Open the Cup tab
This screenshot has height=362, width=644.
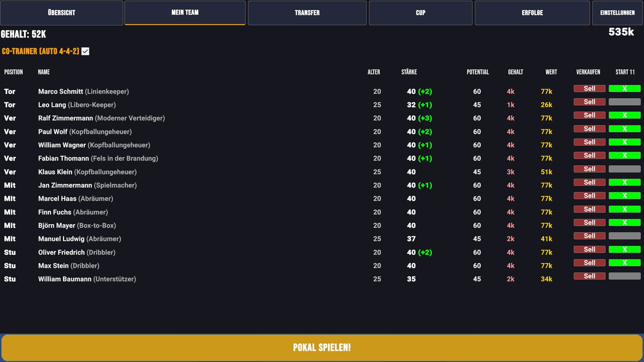(x=421, y=13)
